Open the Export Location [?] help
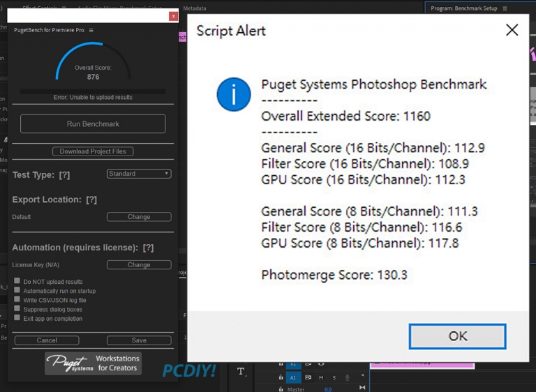The image size is (536, 392). coord(91,199)
